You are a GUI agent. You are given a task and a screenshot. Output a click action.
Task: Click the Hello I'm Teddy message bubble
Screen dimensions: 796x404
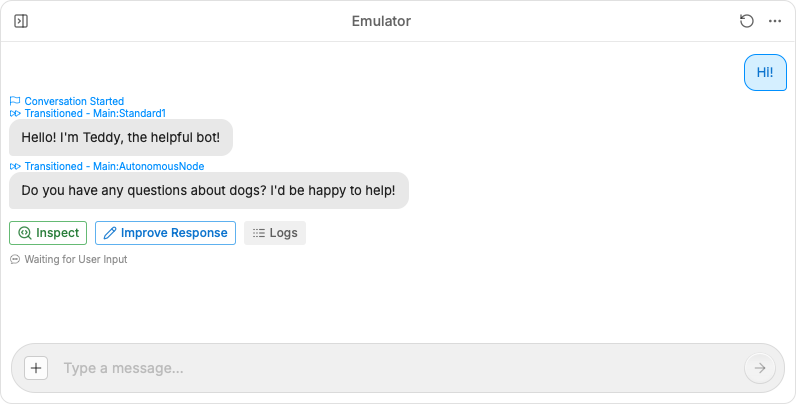coord(121,138)
